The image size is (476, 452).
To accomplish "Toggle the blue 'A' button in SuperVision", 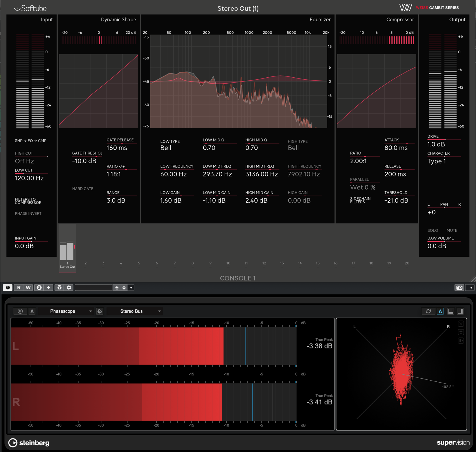I will point(440,311).
